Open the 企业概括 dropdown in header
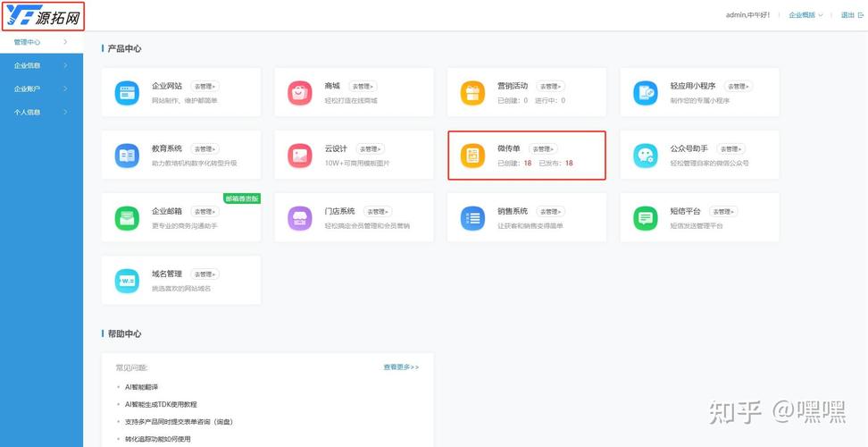The width and height of the screenshot is (868, 447). tap(805, 15)
